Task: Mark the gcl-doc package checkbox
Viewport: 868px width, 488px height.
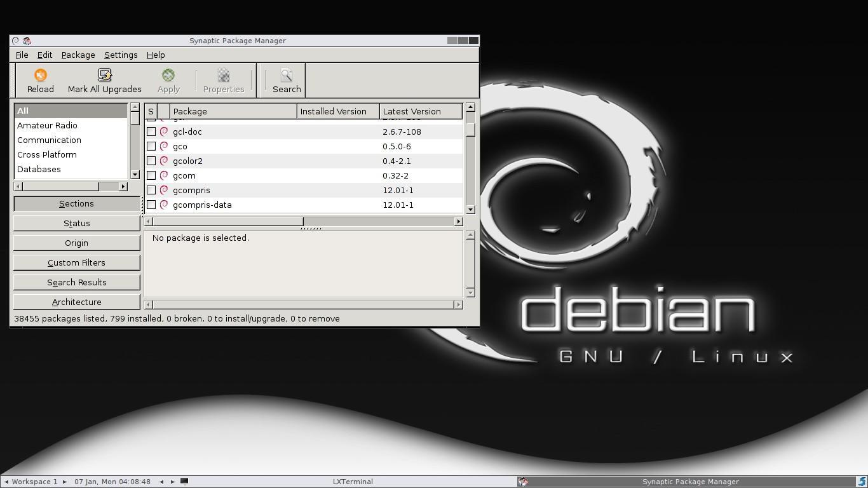Action: tap(151, 132)
